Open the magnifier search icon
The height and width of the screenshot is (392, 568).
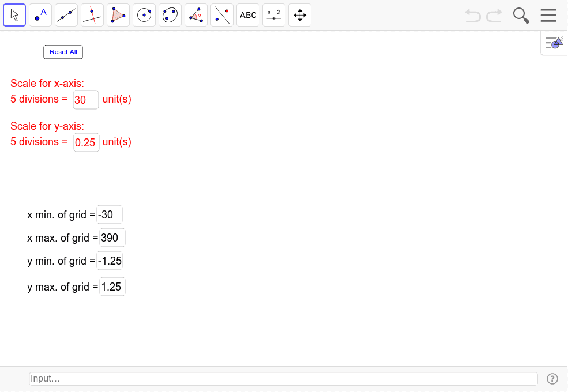(521, 16)
